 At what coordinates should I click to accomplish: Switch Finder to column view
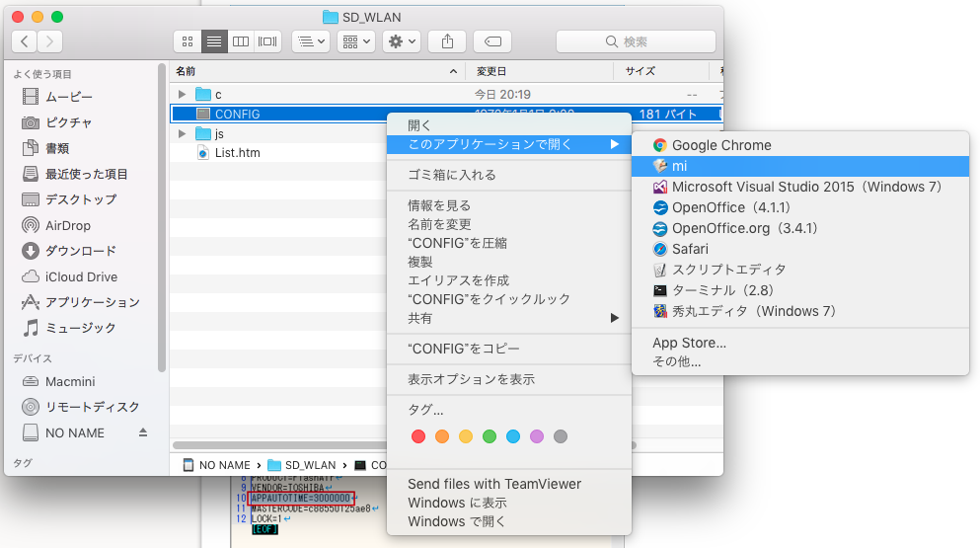pos(241,41)
